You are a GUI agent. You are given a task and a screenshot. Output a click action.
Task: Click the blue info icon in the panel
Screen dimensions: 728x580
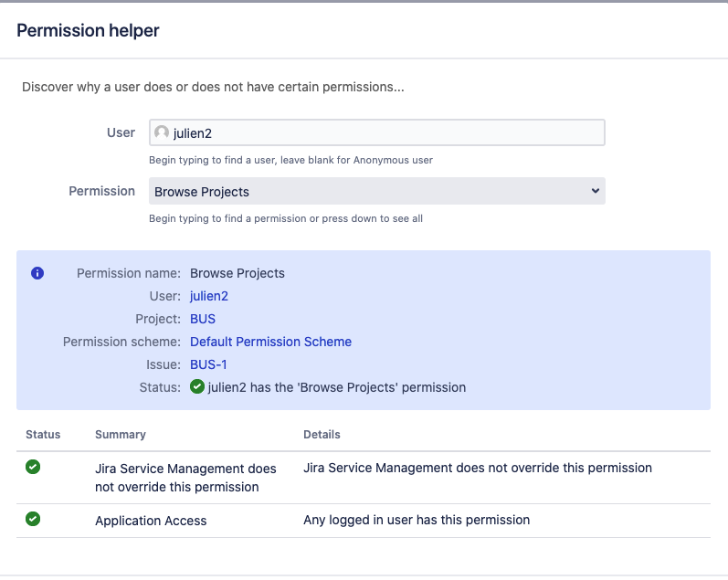(x=37, y=273)
